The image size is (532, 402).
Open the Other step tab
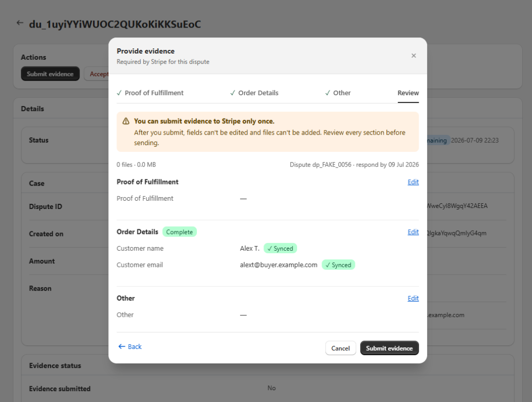pos(338,93)
